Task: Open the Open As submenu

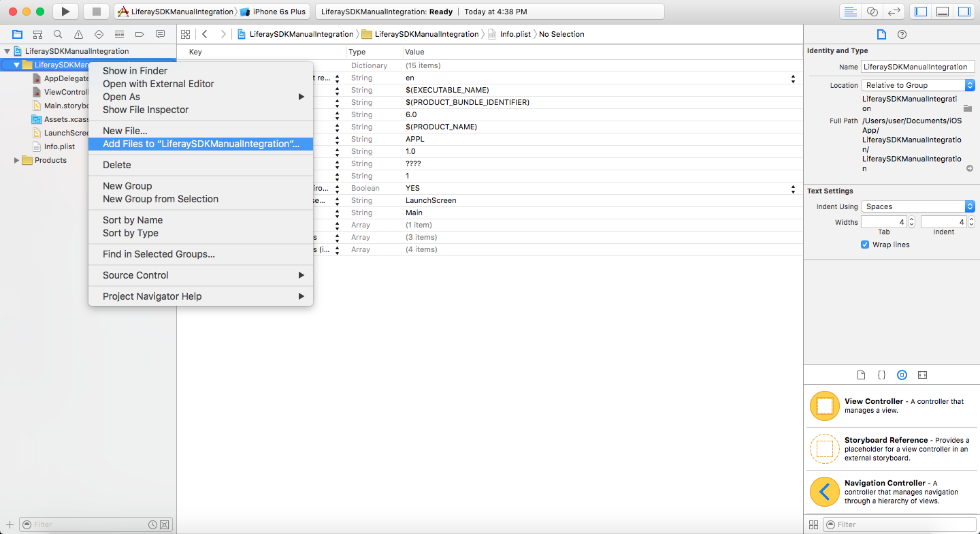Action: point(201,97)
